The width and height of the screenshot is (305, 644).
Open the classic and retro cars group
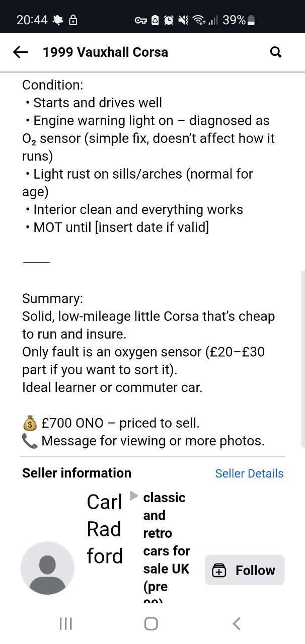click(166, 542)
